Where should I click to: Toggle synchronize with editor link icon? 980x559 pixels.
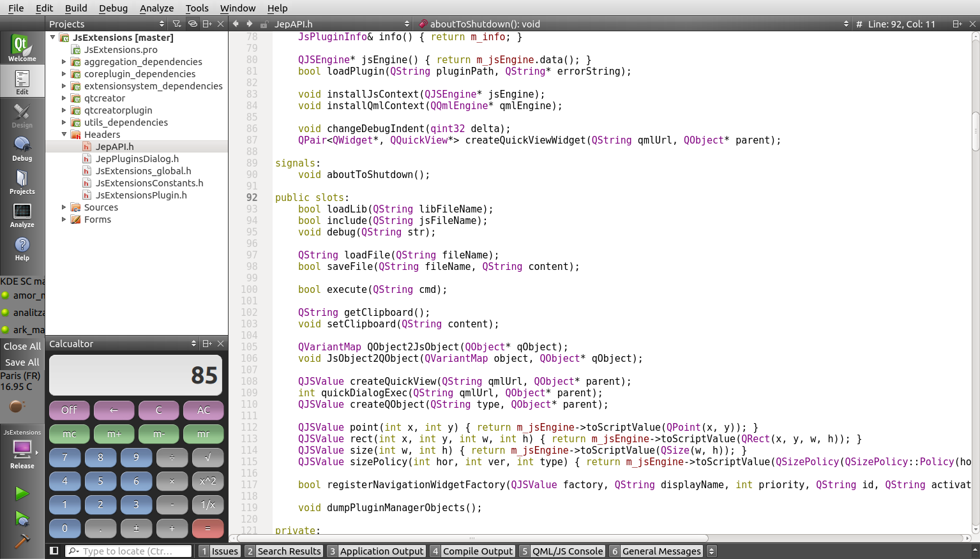pos(192,24)
